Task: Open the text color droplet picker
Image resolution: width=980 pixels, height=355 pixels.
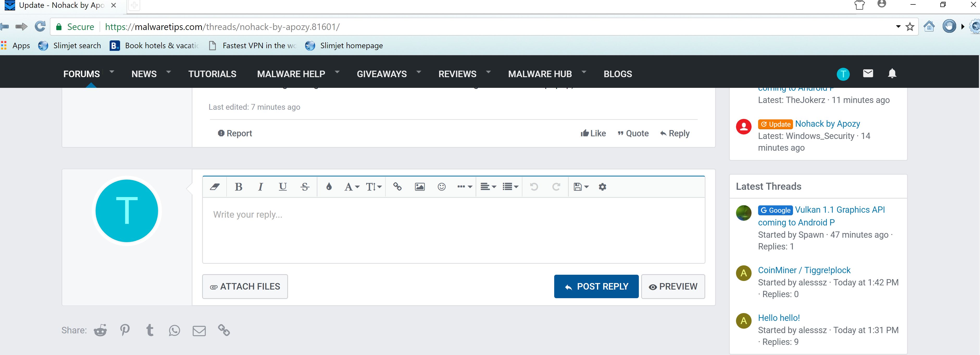Action: click(329, 187)
